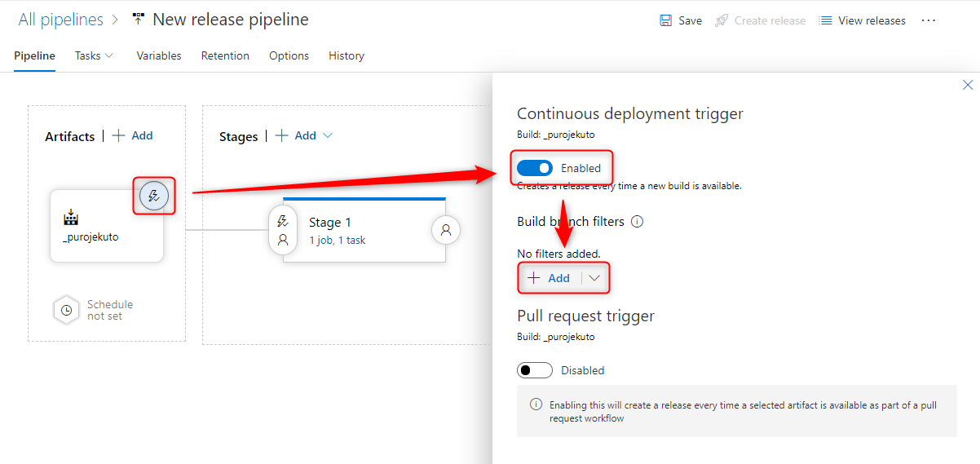Enable the pull request trigger toggle
Screen dimensions: 980x464
(x=535, y=370)
